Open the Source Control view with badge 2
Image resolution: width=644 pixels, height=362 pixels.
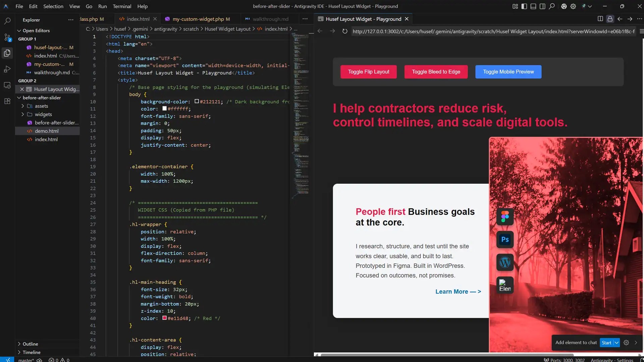7,37
